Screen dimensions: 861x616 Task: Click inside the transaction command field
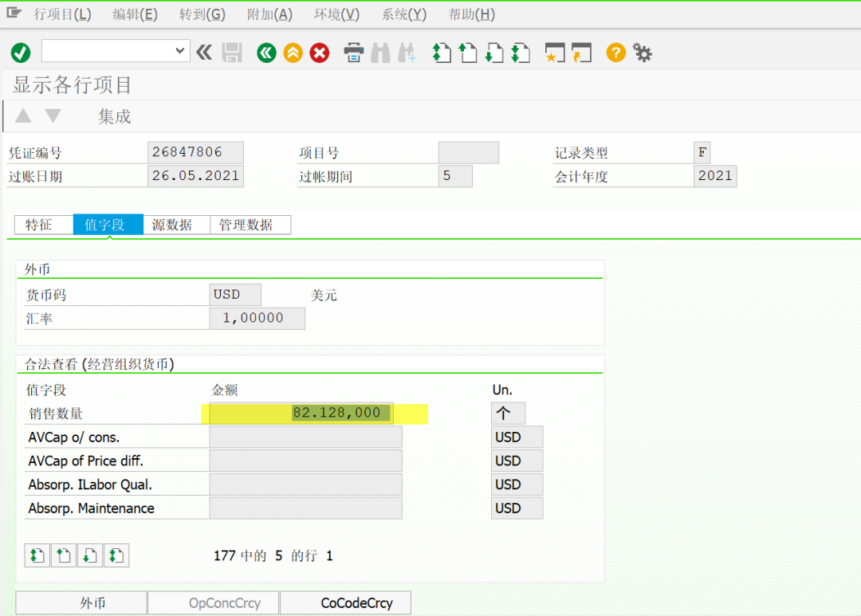click(108, 51)
